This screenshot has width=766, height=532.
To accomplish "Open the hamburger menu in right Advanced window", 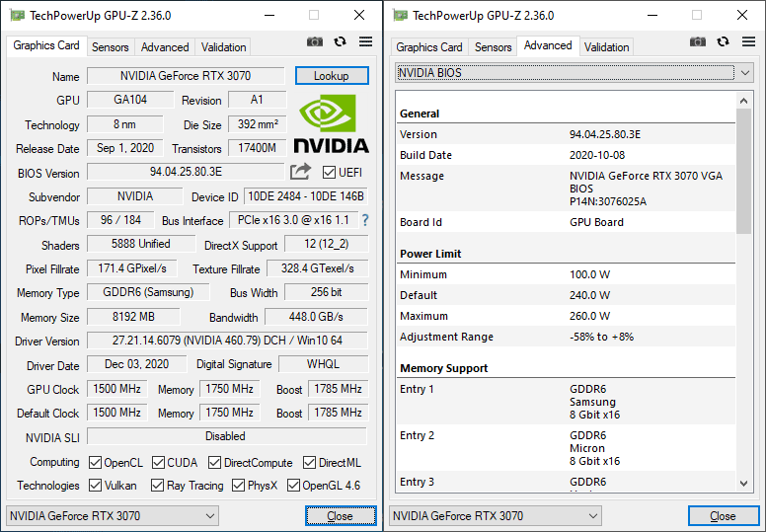I will click(x=748, y=42).
